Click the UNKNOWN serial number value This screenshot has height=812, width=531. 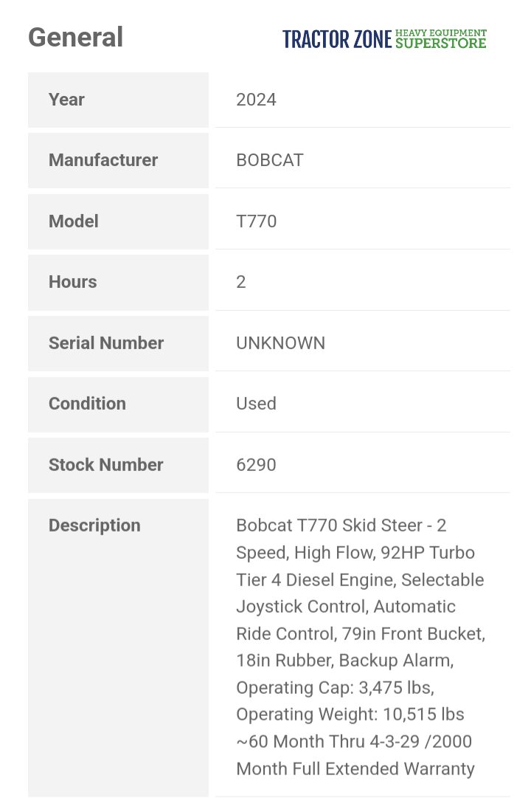(280, 343)
